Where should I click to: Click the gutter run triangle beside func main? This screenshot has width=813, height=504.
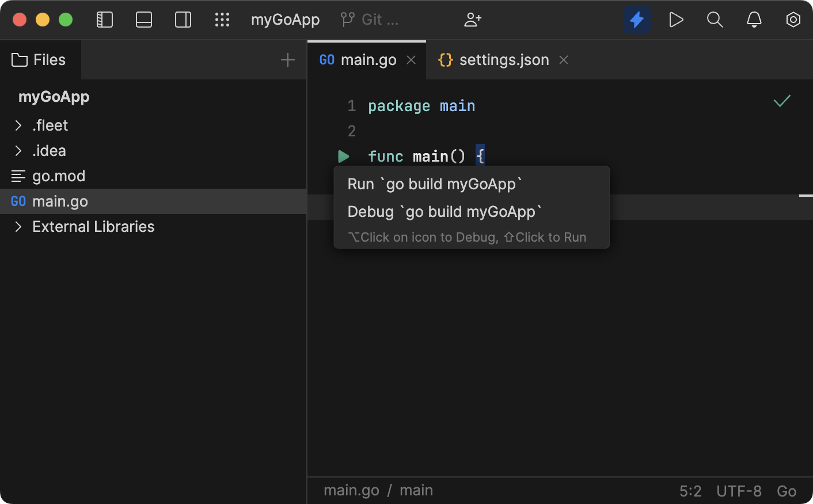point(343,156)
